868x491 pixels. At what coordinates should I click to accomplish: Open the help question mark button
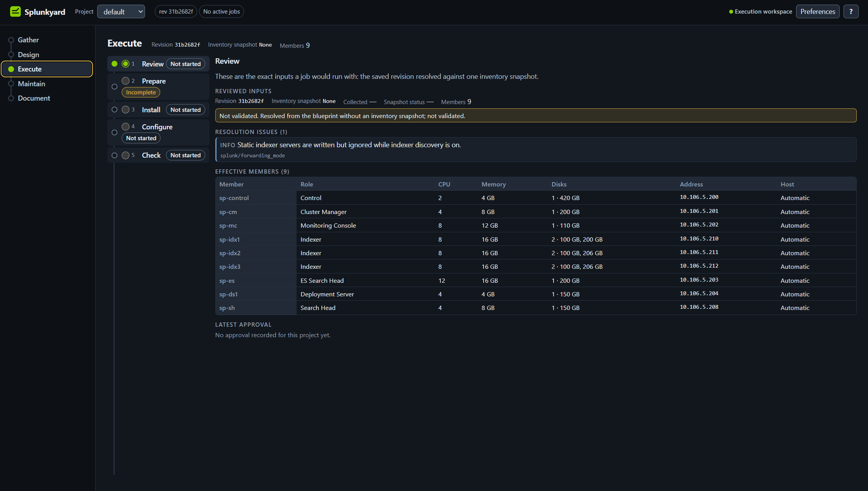851,12
